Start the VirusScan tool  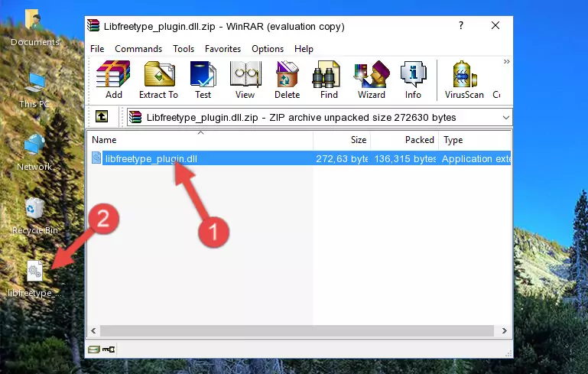click(464, 80)
